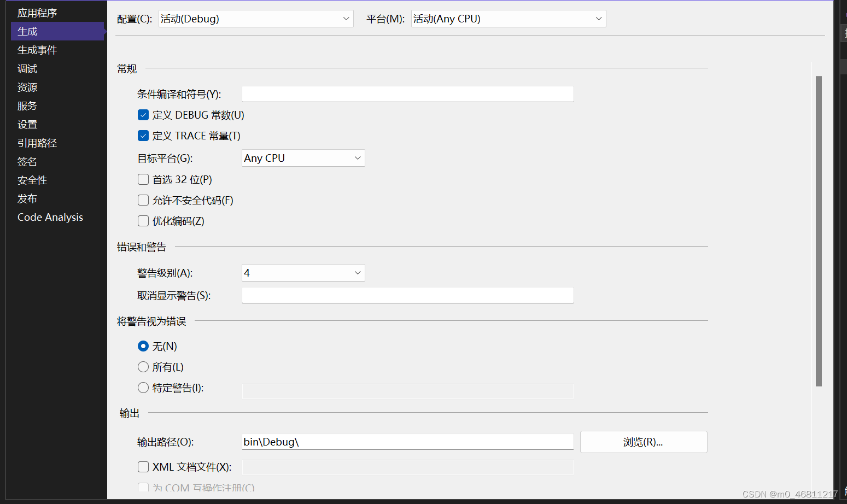Open the 生成事件 settings page
Image resolution: width=847 pixels, height=504 pixels.
point(37,50)
